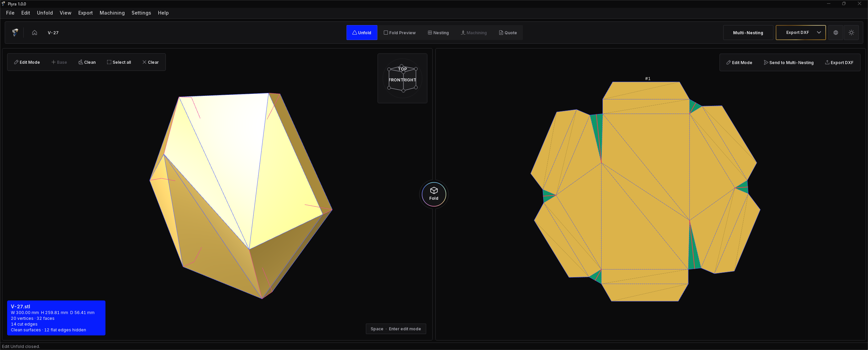Click the Space Enter edit mode hint
This screenshot has height=350, width=868.
point(396,329)
